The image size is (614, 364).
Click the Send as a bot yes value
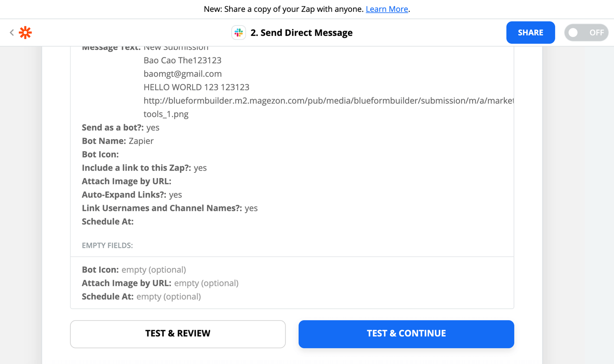[x=153, y=127]
